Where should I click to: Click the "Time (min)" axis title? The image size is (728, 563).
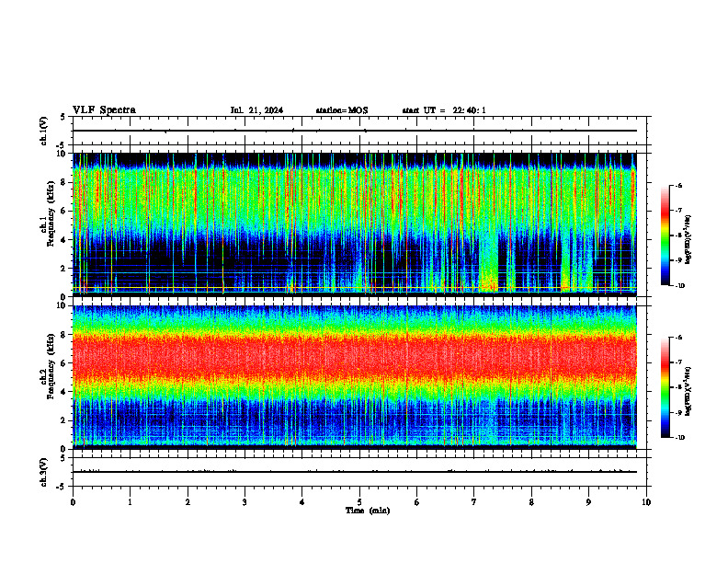[368, 511]
